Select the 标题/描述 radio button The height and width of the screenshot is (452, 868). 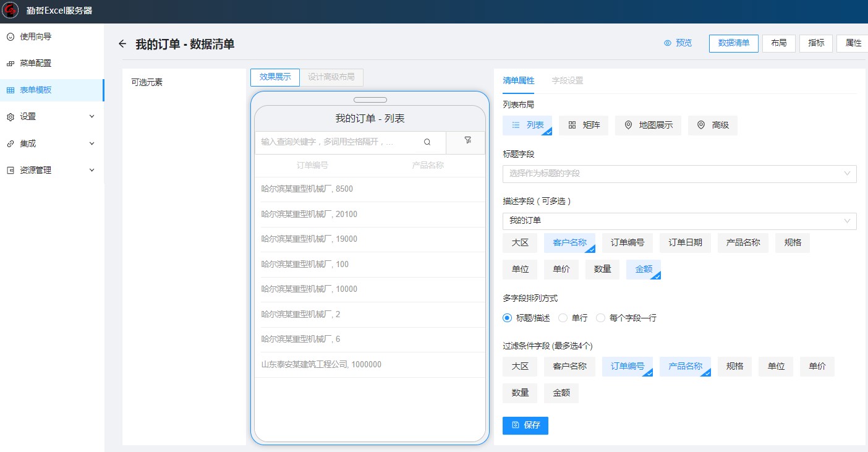click(x=508, y=318)
